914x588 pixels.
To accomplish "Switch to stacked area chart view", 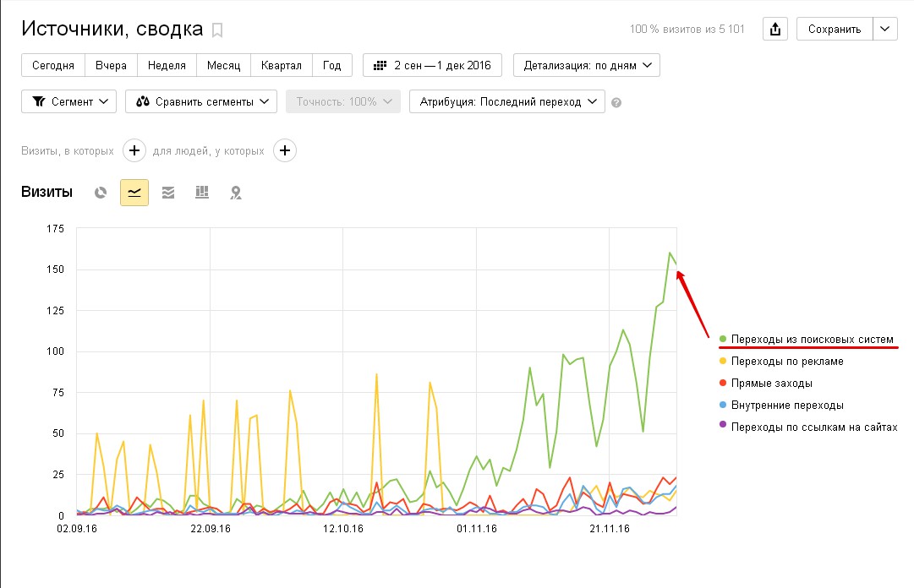I will pyautogui.click(x=168, y=193).
